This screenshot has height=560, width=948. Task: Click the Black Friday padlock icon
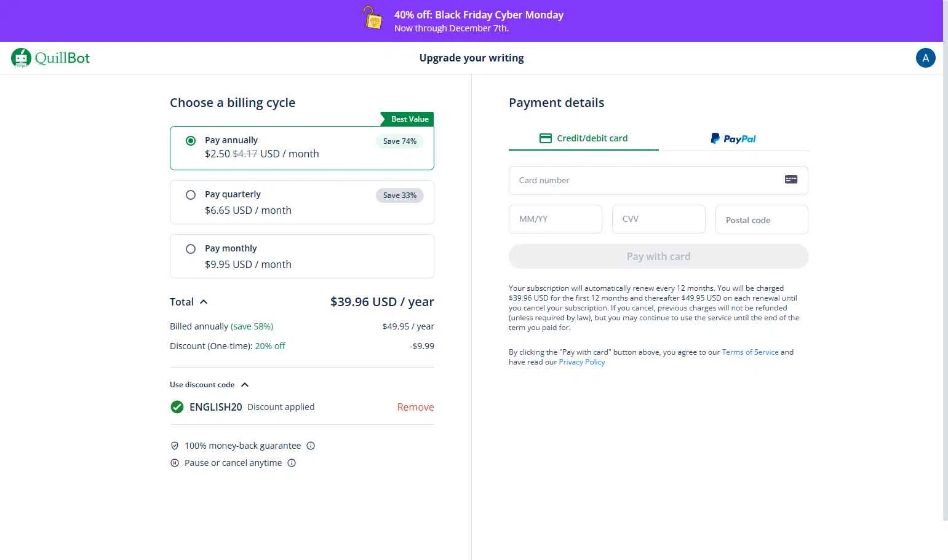(x=372, y=18)
